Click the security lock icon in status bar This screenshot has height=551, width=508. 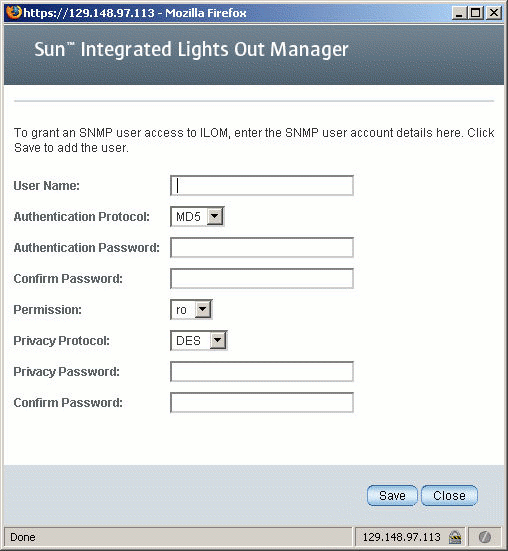click(455, 537)
